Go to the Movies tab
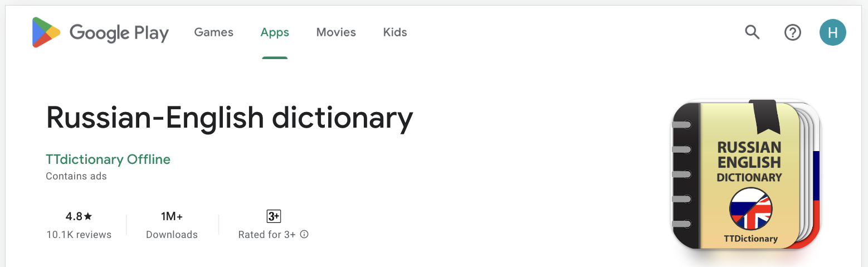Image resolution: width=868 pixels, height=267 pixels. tap(336, 32)
